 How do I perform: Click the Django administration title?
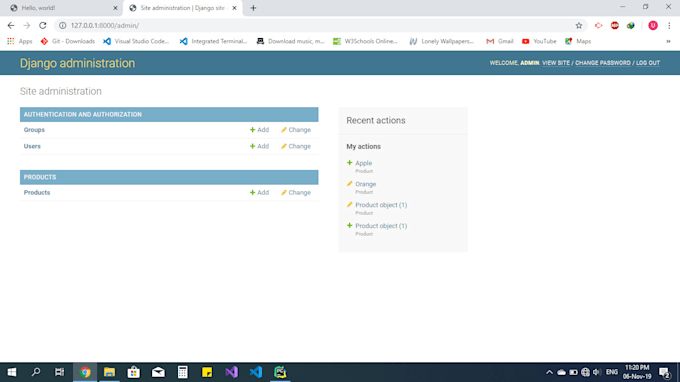click(x=77, y=63)
